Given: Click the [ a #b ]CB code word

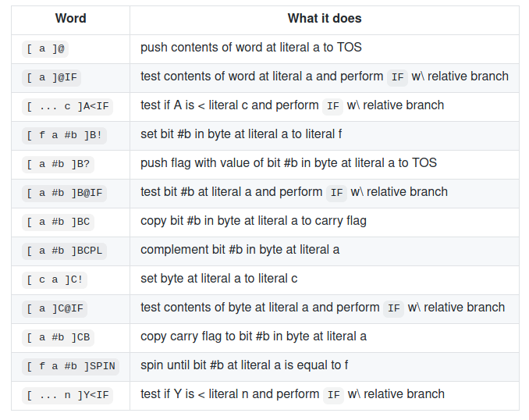Looking at the screenshot, I should pyautogui.click(x=58, y=337).
